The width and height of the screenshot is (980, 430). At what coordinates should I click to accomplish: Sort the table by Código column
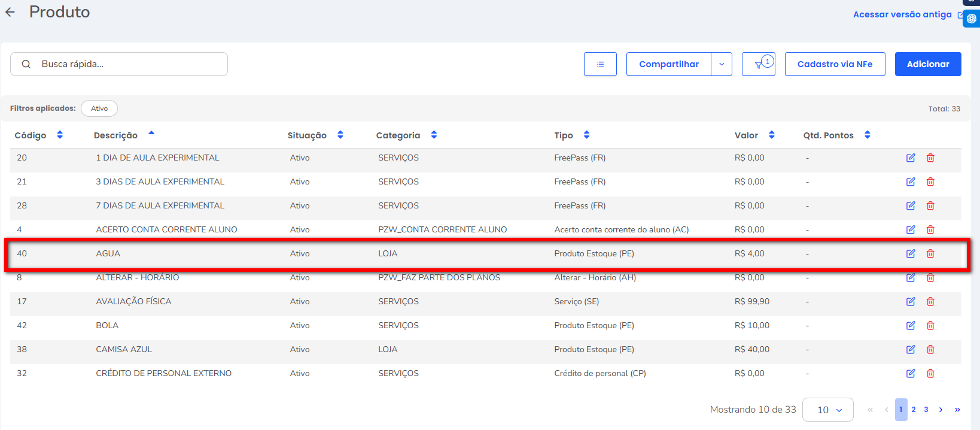59,135
